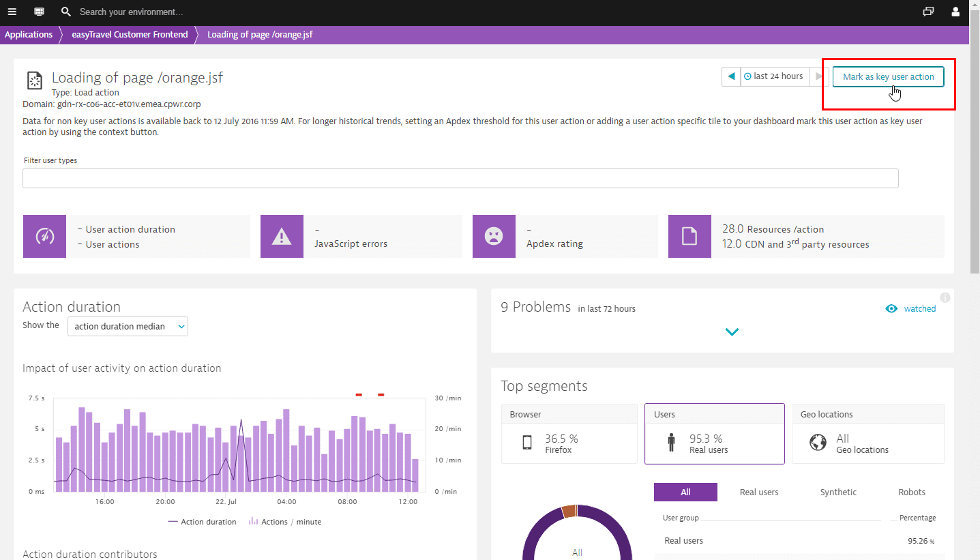Click the Action duration contributors heading
980x560 pixels.
pyautogui.click(x=90, y=554)
